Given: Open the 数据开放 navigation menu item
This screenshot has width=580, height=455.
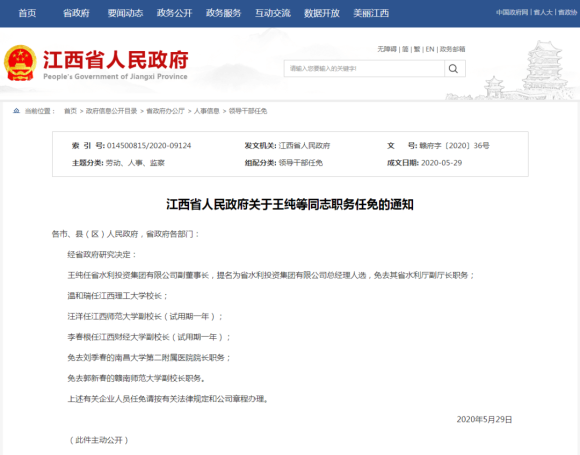Looking at the screenshot, I should 322,13.
